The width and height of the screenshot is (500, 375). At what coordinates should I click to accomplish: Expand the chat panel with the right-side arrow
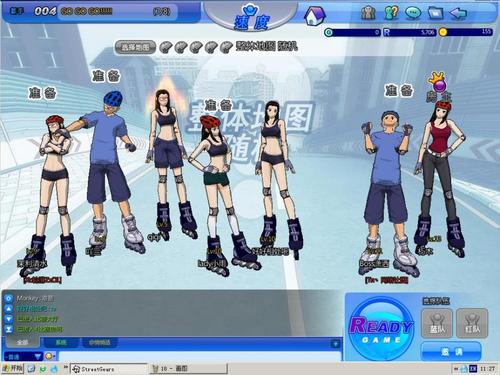(x=336, y=343)
